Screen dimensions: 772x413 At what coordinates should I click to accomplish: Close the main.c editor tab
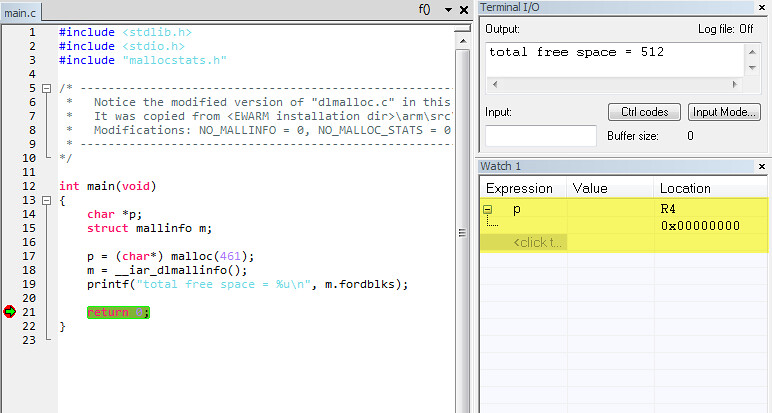click(464, 10)
